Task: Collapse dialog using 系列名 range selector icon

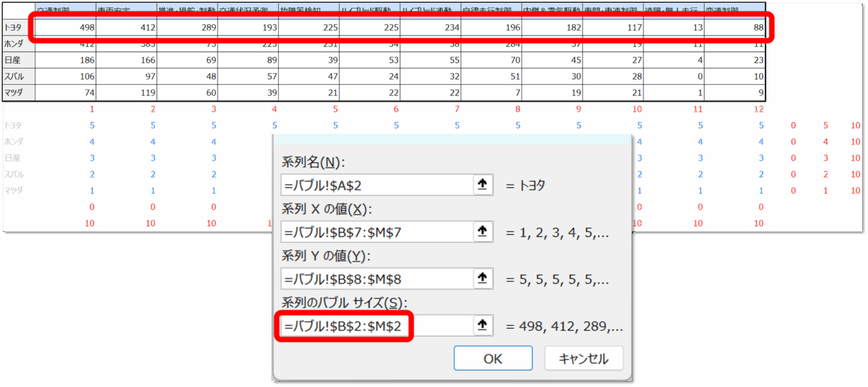Action: (482, 185)
